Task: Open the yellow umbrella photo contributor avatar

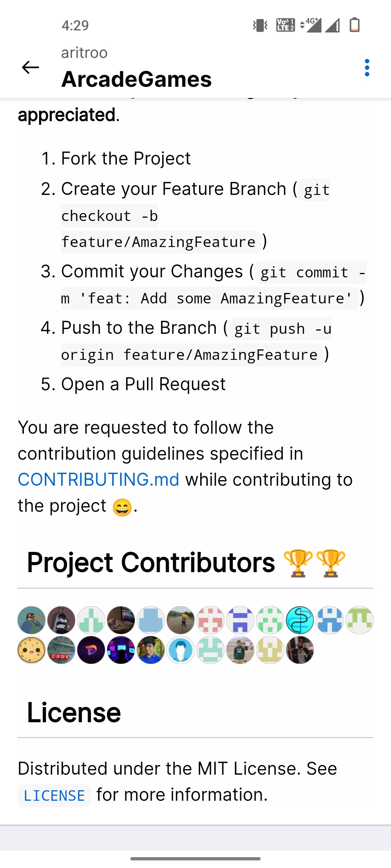Action: [x=181, y=620]
